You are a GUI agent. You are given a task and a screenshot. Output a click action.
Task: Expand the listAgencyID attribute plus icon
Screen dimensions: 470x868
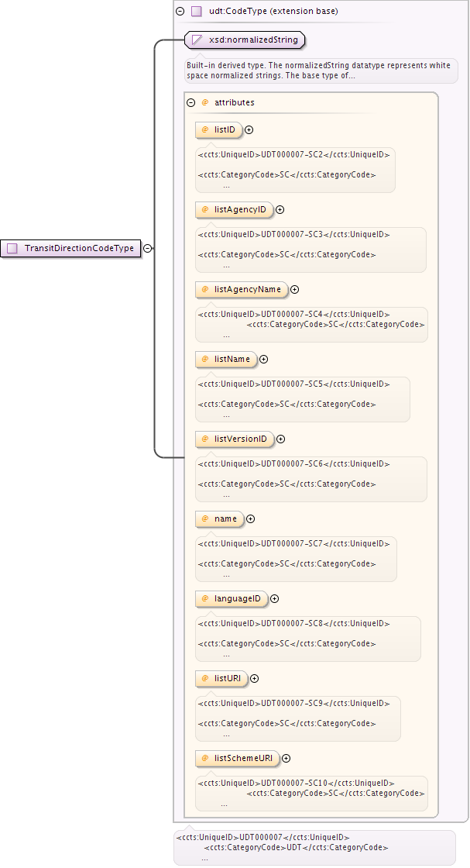pyautogui.click(x=280, y=209)
